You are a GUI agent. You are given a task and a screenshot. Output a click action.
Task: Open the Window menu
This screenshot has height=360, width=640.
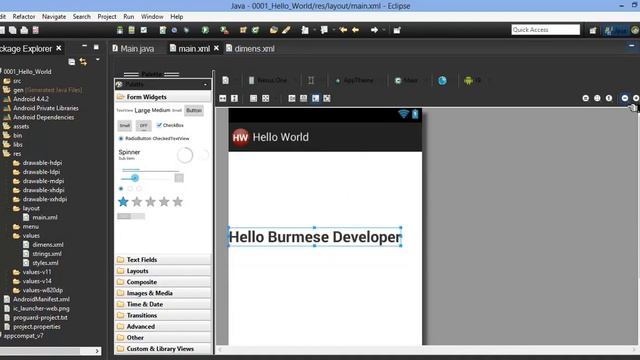[152, 16]
